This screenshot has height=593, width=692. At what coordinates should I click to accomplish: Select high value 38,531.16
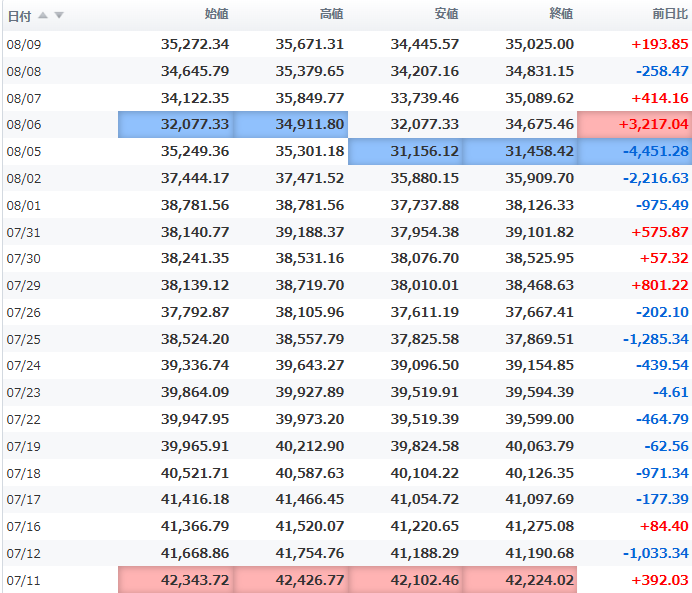coord(309,258)
